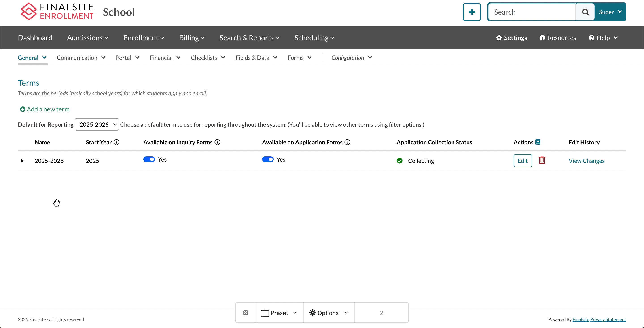Open the Admissions menu

(87, 38)
